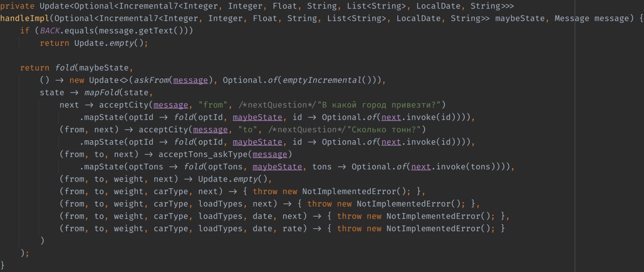Viewport: 644px width, 272px height.
Task: Click 'return fold(maybeState,' statement
Action: [x=77, y=68]
